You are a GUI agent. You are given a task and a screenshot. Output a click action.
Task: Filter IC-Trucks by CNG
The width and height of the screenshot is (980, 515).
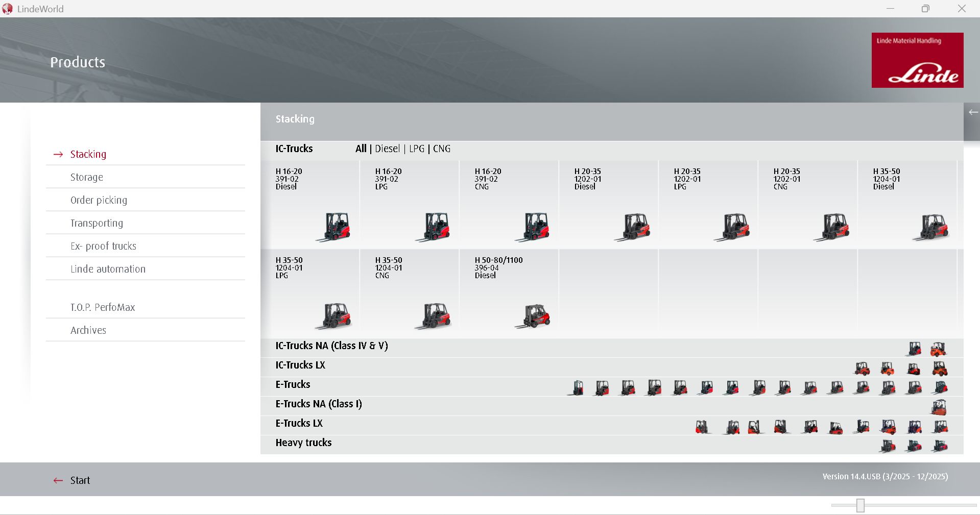click(x=442, y=149)
